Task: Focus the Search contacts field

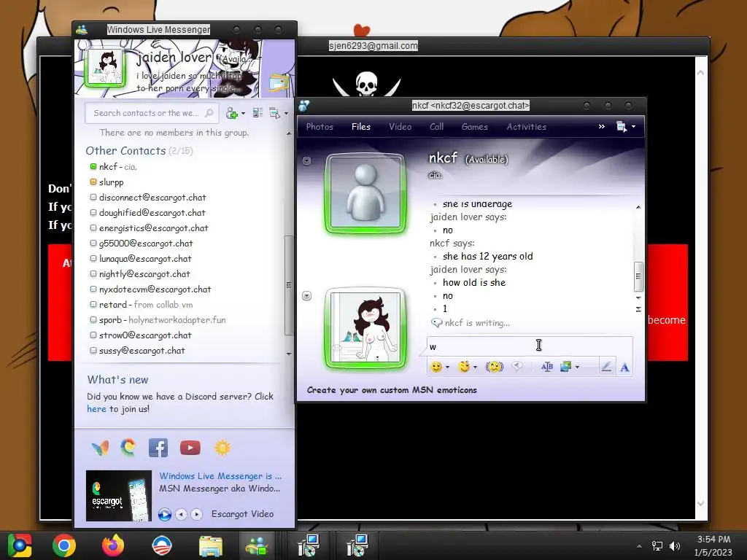Action: 152,113
